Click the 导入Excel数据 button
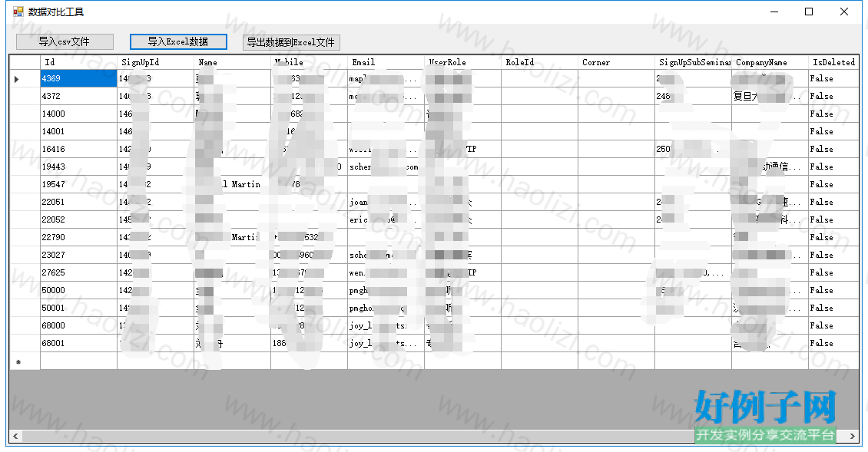The width and height of the screenshot is (868, 452). [x=178, y=42]
